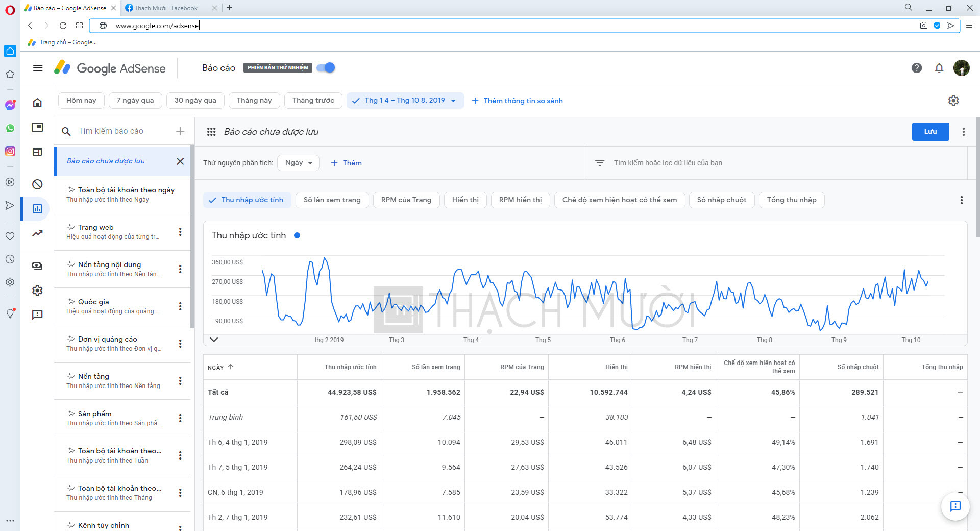Sort by the NGÀY column header
This screenshot has width=980, height=531.
click(x=220, y=367)
